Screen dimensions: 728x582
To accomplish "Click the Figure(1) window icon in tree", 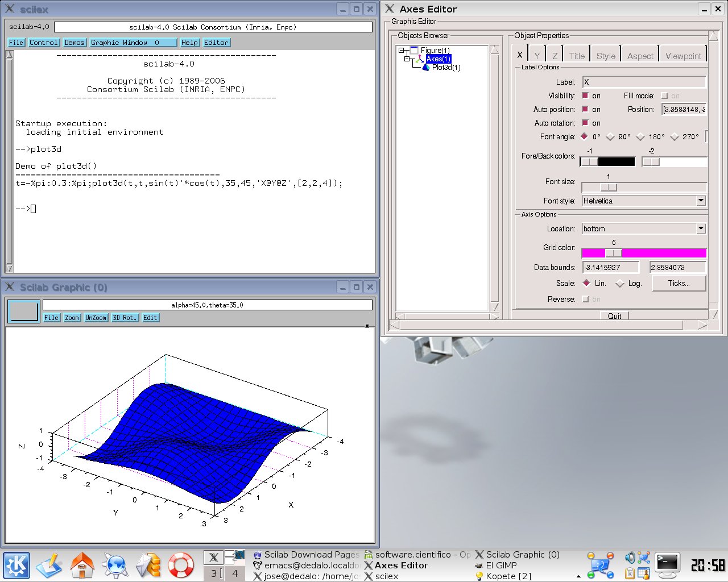I will 414,50.
